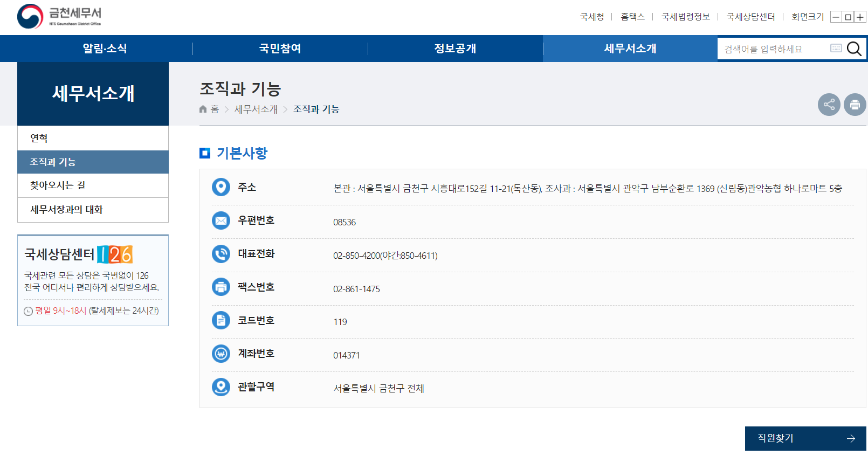
Task: Click the 주소 row label
Action: [247, 187]
